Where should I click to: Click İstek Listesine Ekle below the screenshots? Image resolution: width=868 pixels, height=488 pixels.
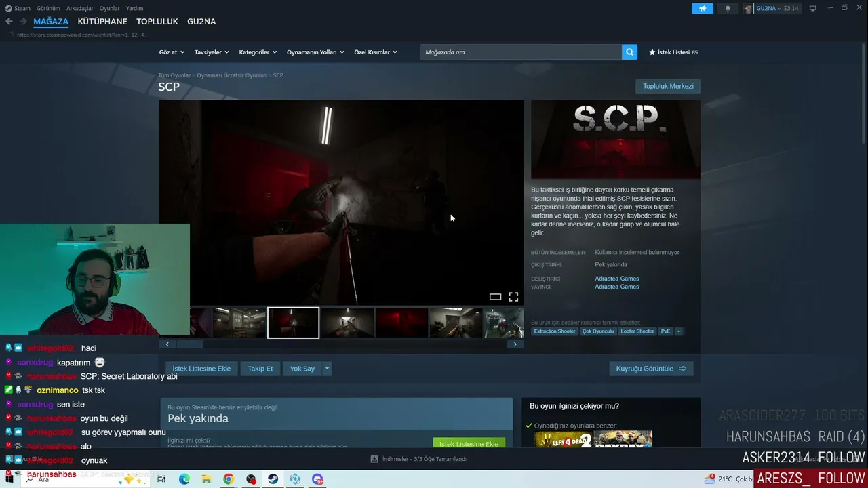click(x=201, y=369)
